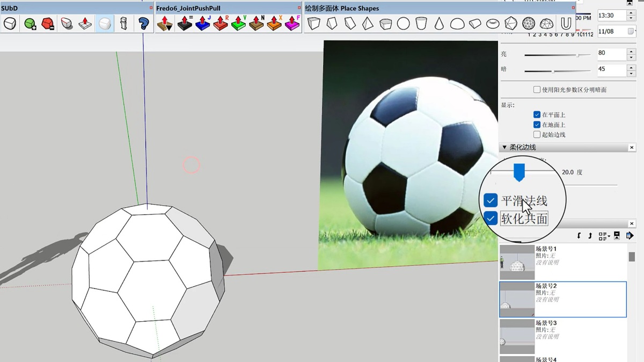Screen dimensions: 644x362
Task: Place a dome shape from Place Shapes
Action: [x=457, y=24]
